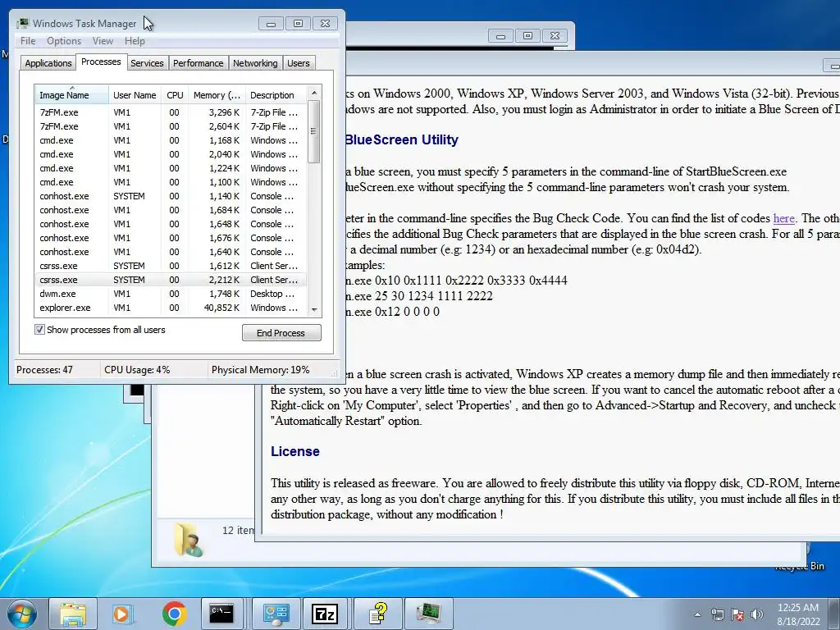Sort processes by Image Name column
Viewport: 840px width, 630px height.
(72, 95)
